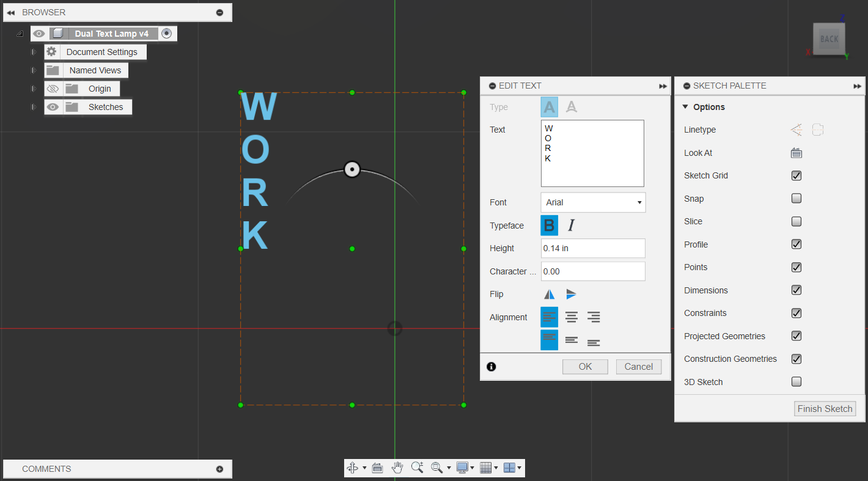The height and width of the screenshot is (481, 868).
Task: Click the info icon in Edit Text dialog
Action: tap(491, 367)
